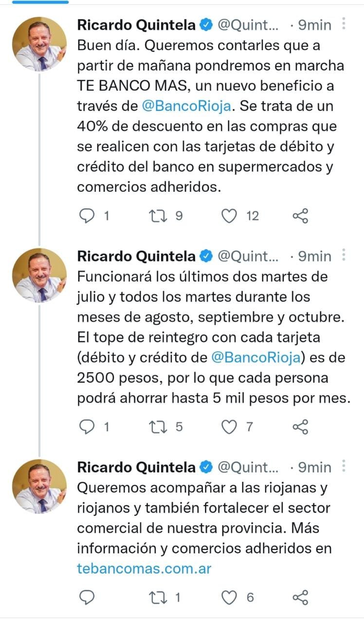The image size is (364, 623).
Task: Open the first tweet's three-dot menu
Action: (344, 24)
